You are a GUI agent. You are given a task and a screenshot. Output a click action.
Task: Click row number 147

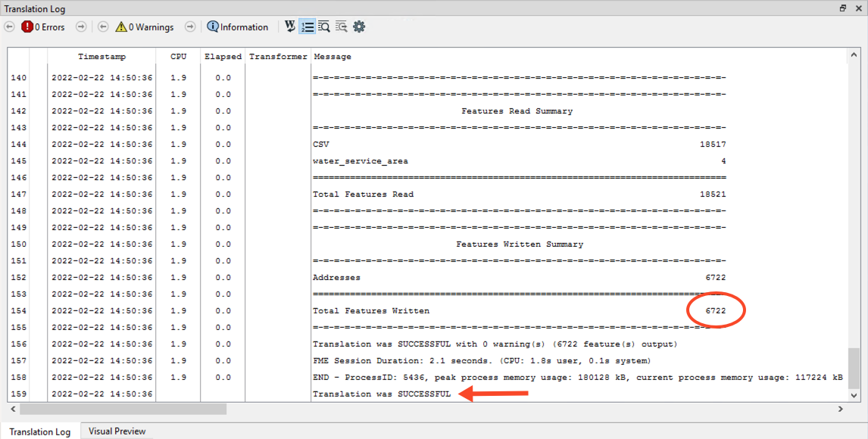(x=18, y=194)
